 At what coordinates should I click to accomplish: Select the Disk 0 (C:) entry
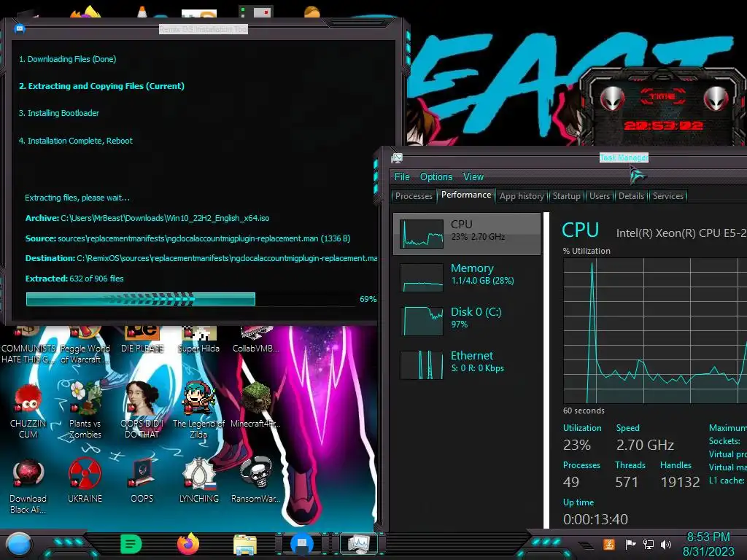pyautogui.click(x=467, y=321)
